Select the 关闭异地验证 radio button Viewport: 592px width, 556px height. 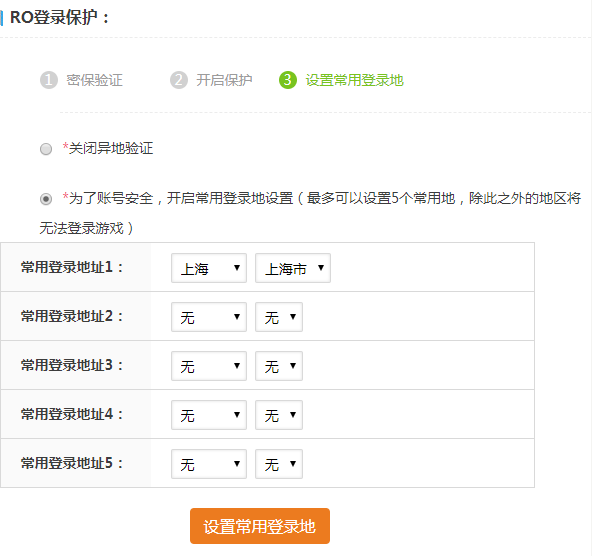pos(46,149)
